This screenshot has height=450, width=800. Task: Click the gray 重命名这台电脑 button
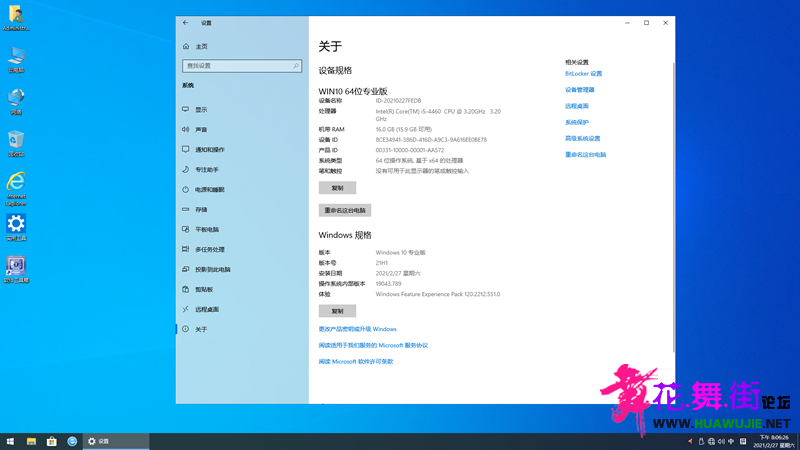[345, 210]
